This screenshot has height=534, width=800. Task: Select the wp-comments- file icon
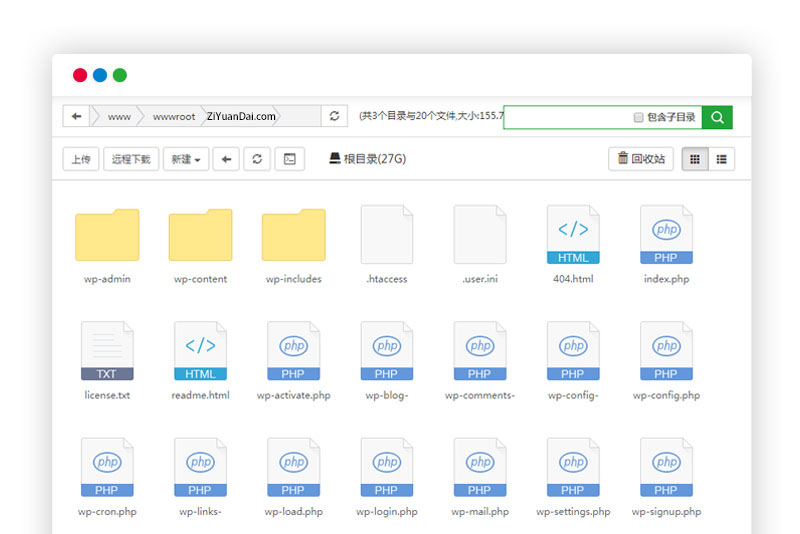point(480,351)
